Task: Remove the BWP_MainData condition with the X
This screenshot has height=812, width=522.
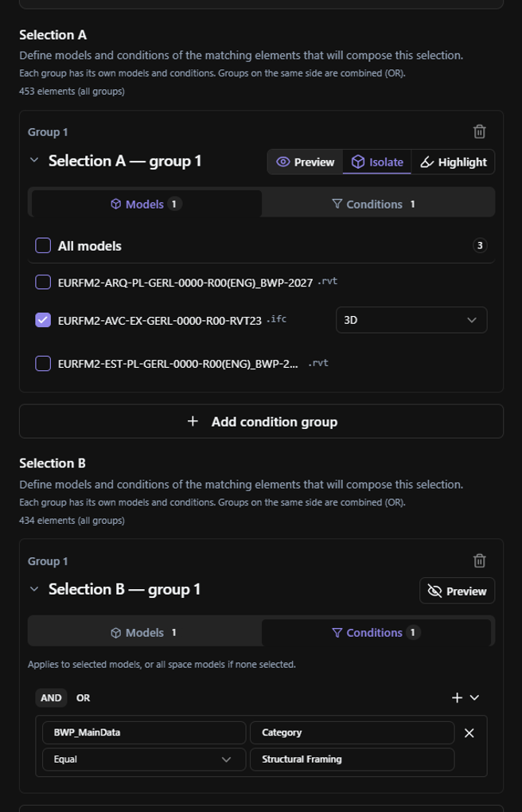Action: (x=469, y=732)
